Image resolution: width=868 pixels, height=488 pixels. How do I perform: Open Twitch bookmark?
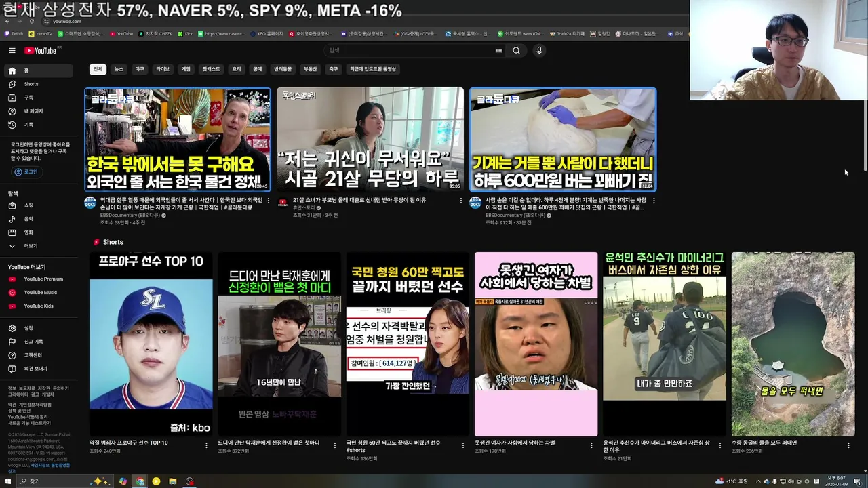14,33
